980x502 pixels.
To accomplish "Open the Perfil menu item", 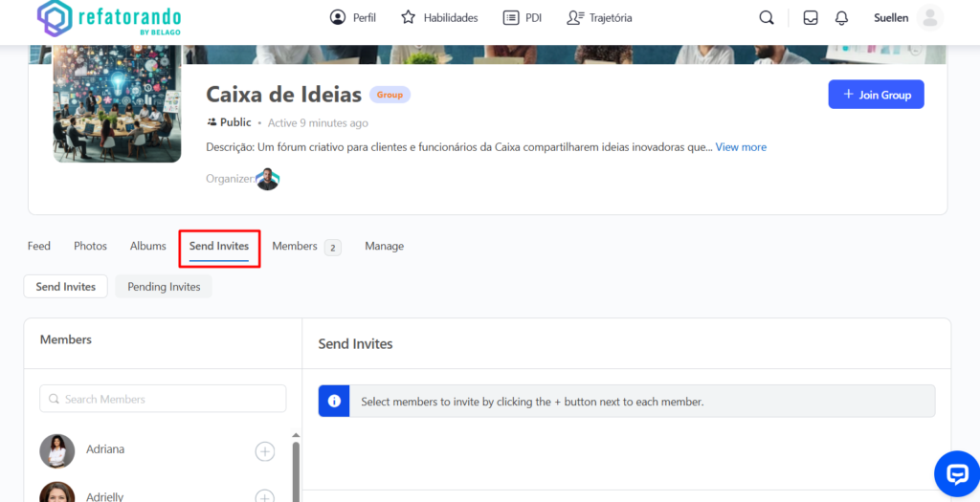I will [353, 18].
